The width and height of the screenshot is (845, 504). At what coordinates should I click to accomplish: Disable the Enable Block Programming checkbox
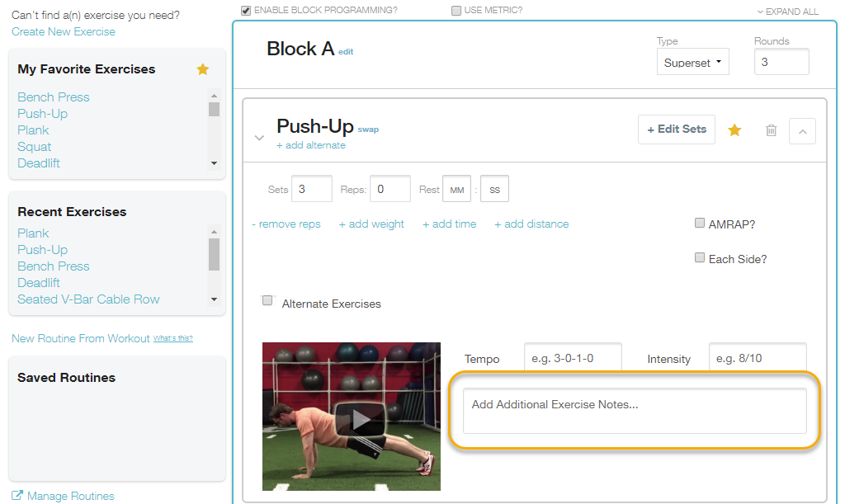[246, 11]
